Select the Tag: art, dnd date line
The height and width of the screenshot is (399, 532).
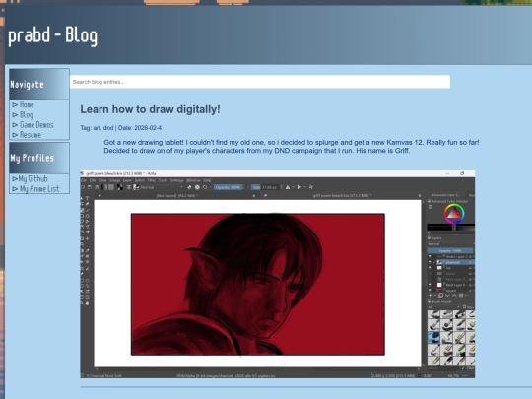121,128
